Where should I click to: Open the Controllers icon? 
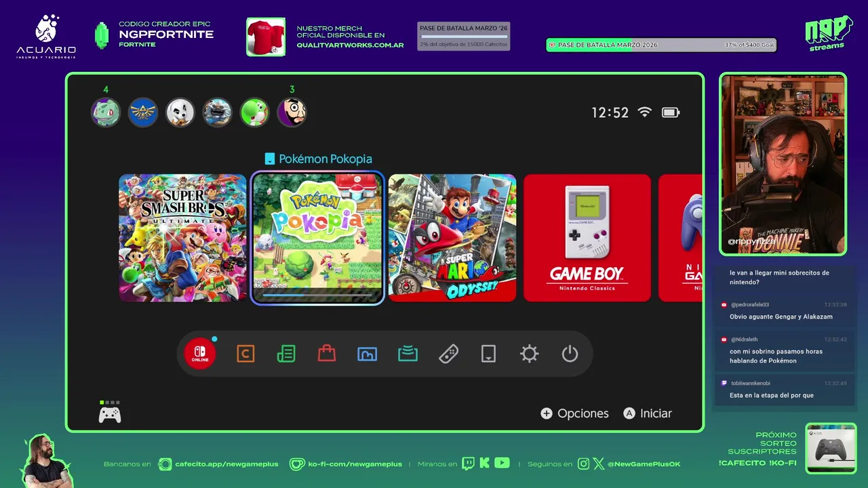coord(448,354)
